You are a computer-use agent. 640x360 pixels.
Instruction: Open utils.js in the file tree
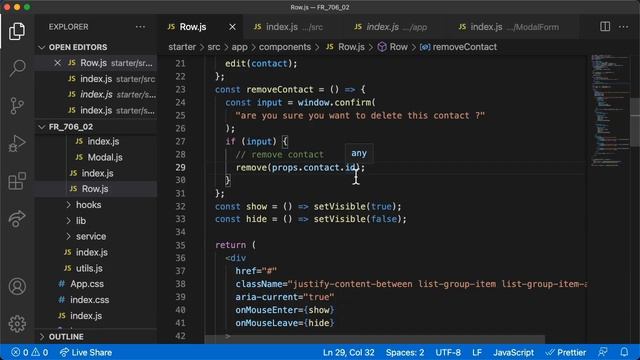(x=89, y=268)
